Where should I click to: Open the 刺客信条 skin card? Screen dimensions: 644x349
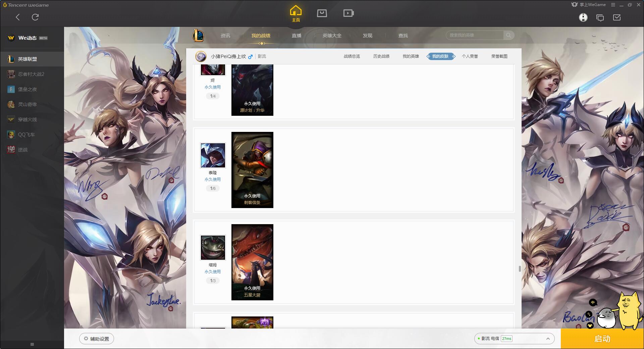(x=252, y=170)
